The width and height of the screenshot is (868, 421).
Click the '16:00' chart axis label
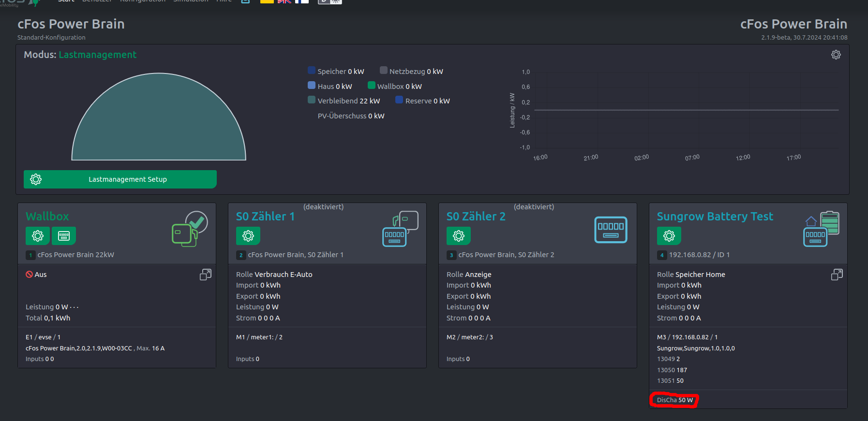click(540, 158)
